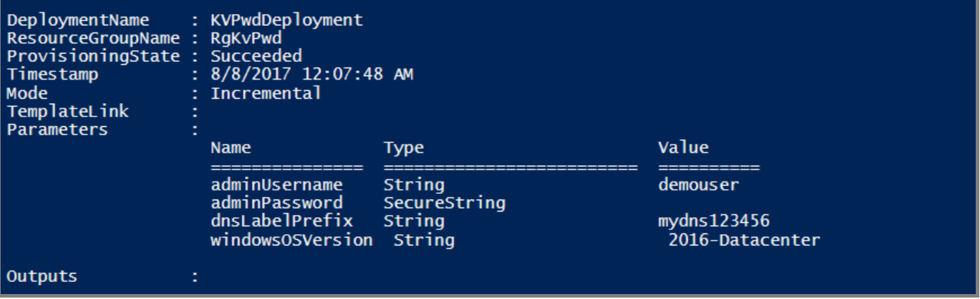Click the 2016-Datacenter value
Viewport: 980px width, 299px height.
pyautogui.click(x=744, y=240)
